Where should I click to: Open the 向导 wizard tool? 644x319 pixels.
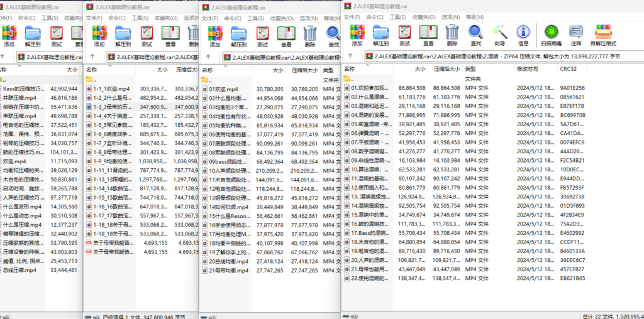click(500, 35)
